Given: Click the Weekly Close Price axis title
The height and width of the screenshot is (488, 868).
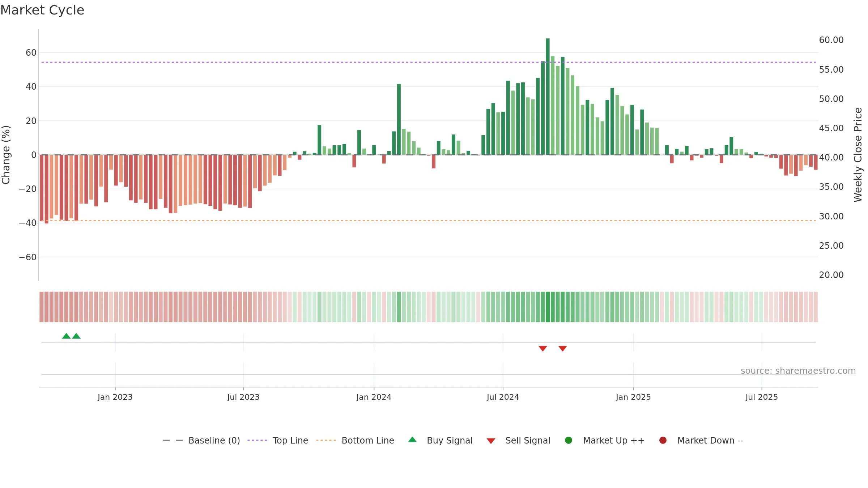Looking at the screenshot, I should tap(858, 155).
